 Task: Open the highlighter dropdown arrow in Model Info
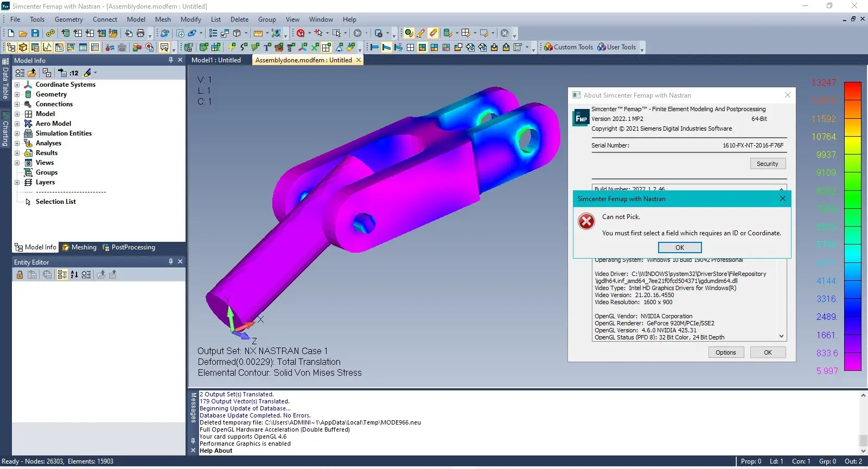tap(95, 73)
